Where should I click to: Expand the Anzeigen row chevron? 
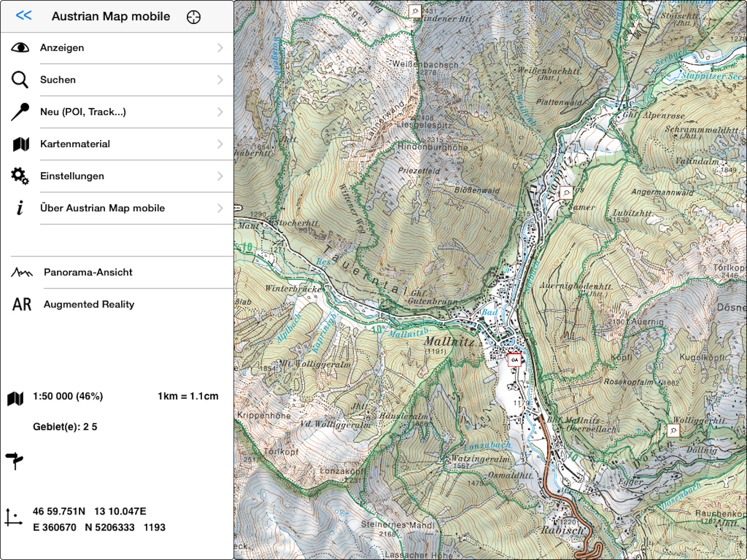220,48
